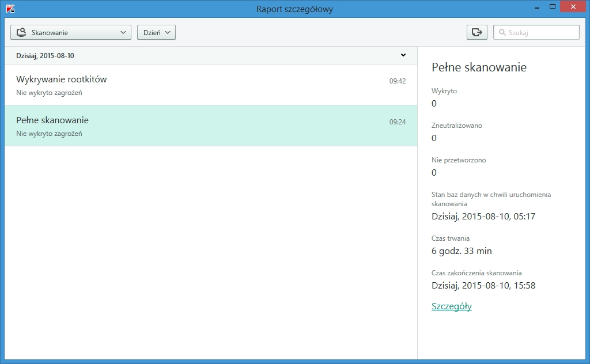Image resolution: width=590 pixels, height=364 pixels.
Task: Click the Pełne skanowanie details heading
Action: [479, 67]
